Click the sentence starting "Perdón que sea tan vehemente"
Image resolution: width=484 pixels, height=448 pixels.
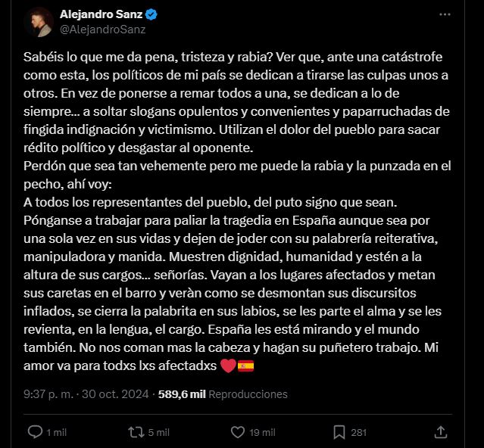(114, 165)
